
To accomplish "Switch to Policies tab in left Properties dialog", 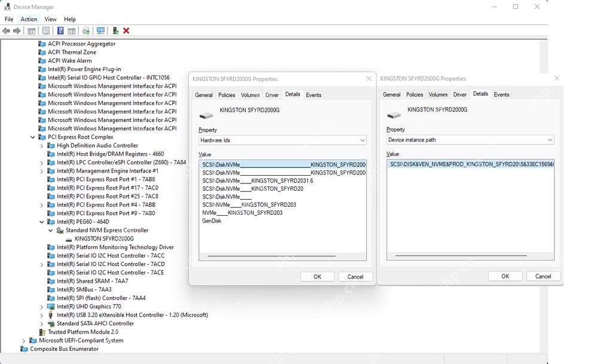I will 226,95.
